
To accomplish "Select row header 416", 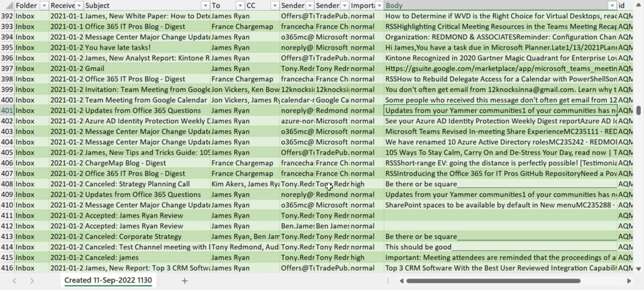I will point(7,268).
